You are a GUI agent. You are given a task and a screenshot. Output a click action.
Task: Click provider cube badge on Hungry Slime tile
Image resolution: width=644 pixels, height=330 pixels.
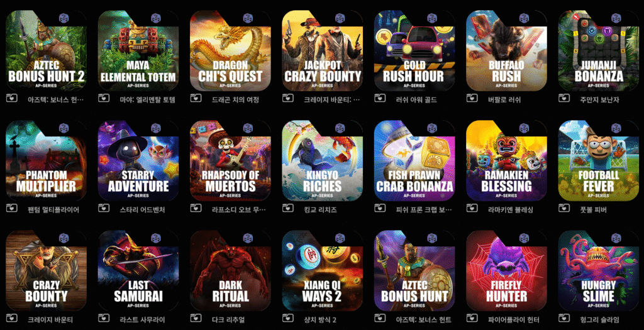(x=616, y=238)
